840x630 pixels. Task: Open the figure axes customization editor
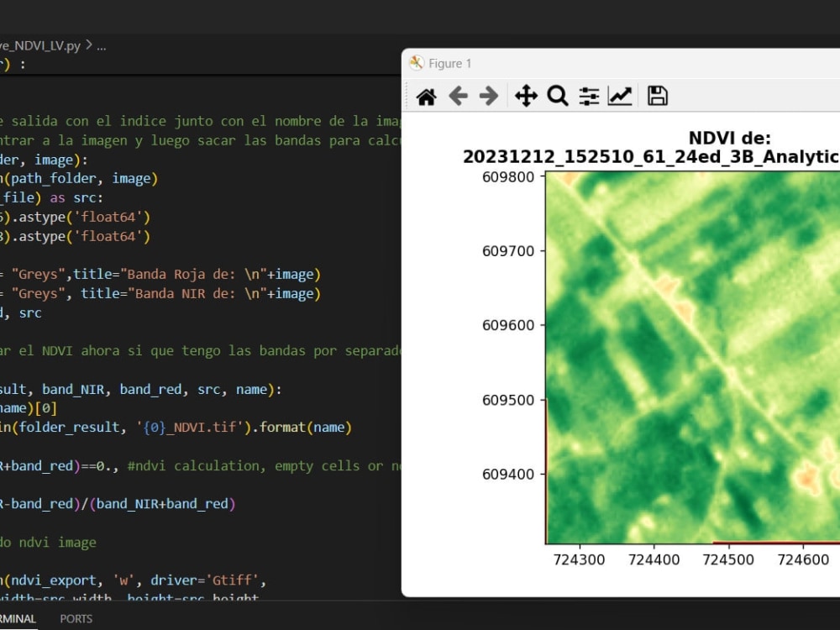(620, 95)
